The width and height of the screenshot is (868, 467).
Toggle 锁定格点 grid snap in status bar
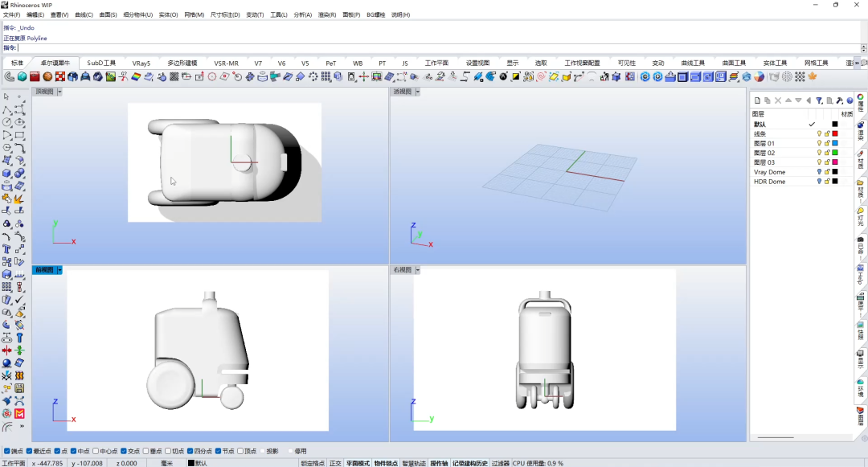pos(313,464)
